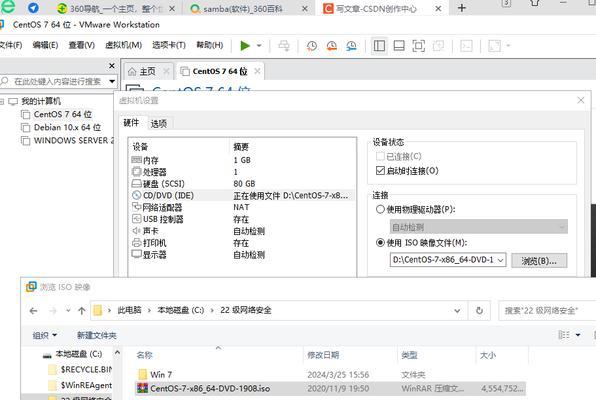Open the power options dropdown arrow beside play
The image size is (596, 400).
click(x=259, y=46)
